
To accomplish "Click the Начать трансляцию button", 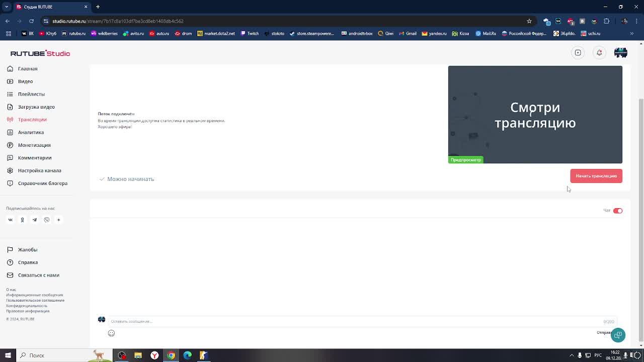I will [596, 176].
